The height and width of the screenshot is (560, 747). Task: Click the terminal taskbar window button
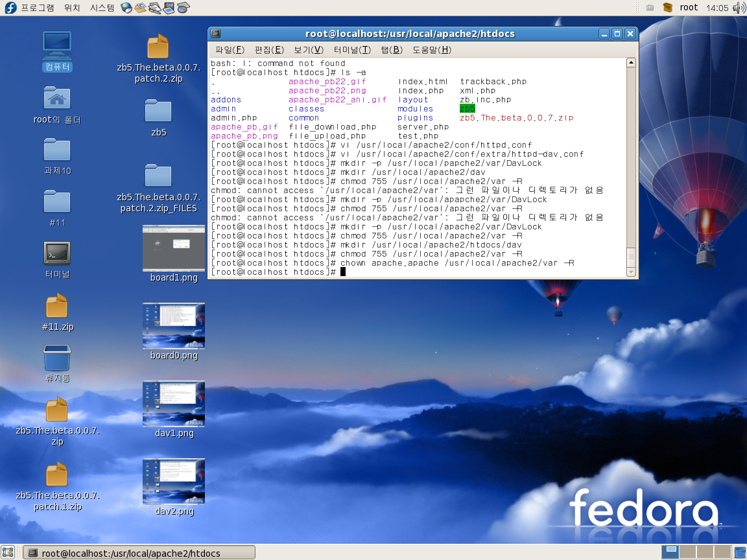click(x=139, y=552)
